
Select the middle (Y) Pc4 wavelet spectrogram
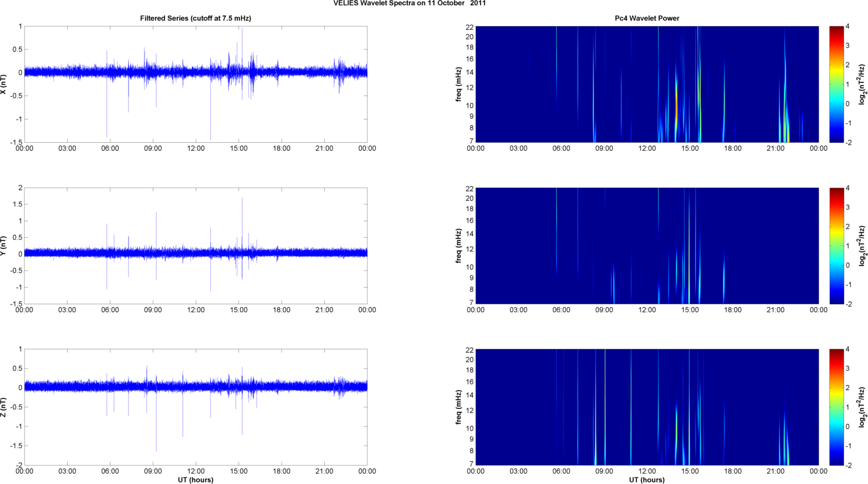pos(647,246)
